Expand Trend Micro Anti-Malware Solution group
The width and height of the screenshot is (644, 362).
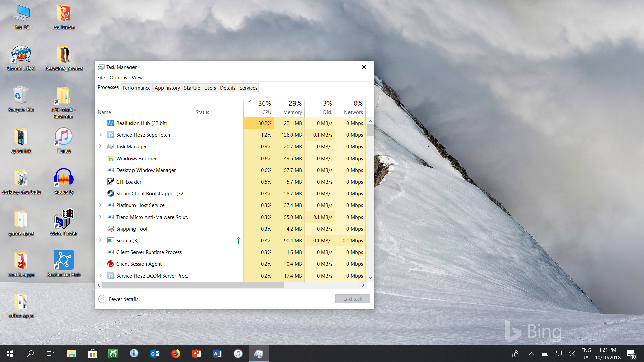[x=100, y=217]
